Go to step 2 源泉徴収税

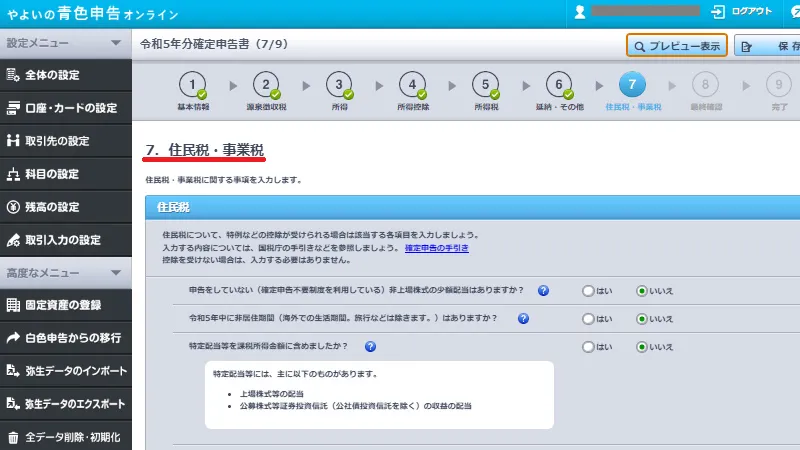[266, 91]
